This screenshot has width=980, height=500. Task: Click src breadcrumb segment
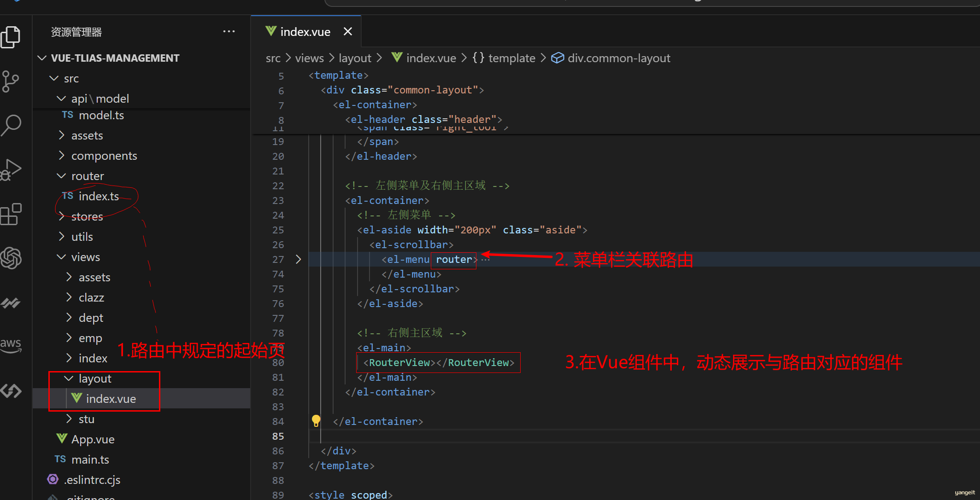coord(273,58)
